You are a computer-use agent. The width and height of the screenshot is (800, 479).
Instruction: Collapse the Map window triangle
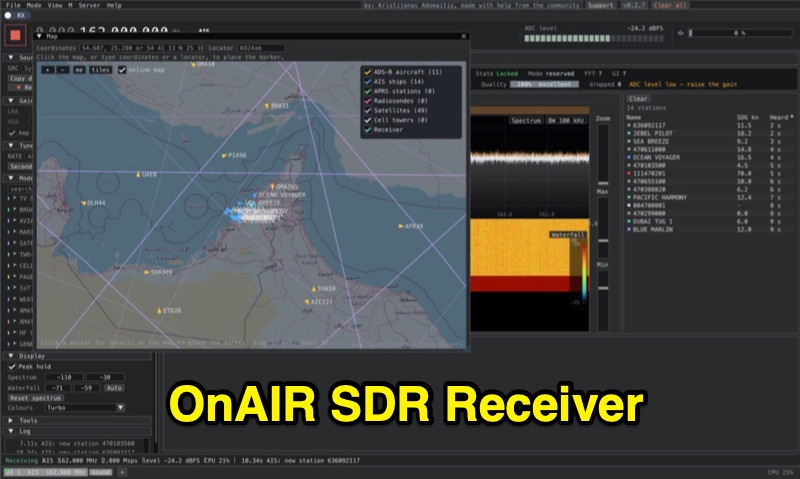(x=39, y=36)
